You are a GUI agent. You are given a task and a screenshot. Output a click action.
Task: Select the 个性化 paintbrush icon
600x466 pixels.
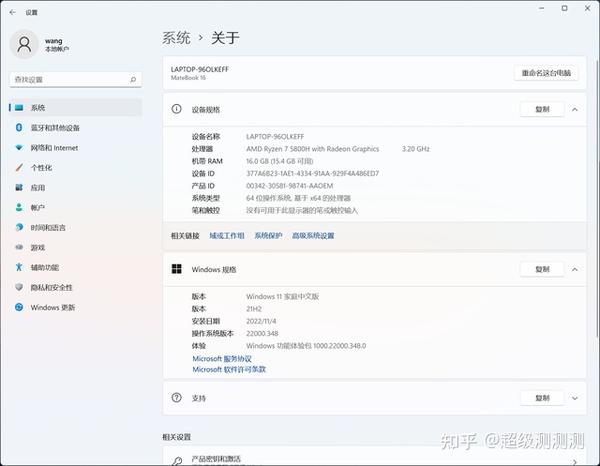tap(19, 168)
